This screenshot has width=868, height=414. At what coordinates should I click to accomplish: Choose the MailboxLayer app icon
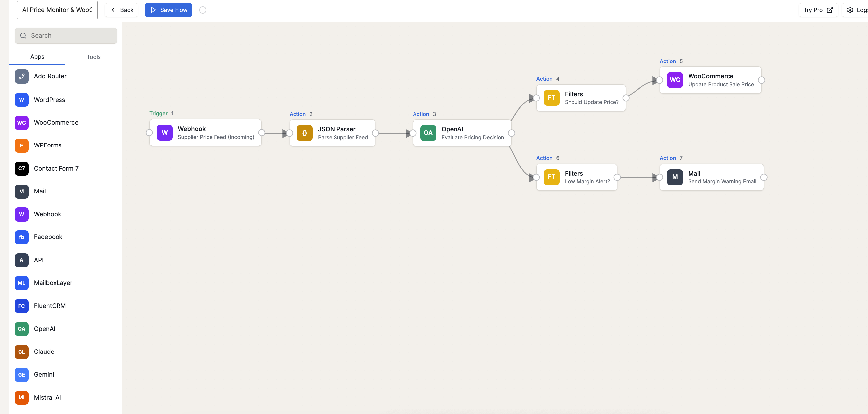click(21, 283)
